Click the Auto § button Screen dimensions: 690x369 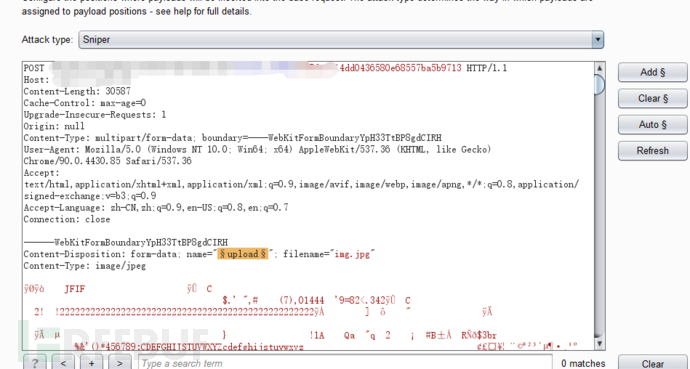(653, 124)
